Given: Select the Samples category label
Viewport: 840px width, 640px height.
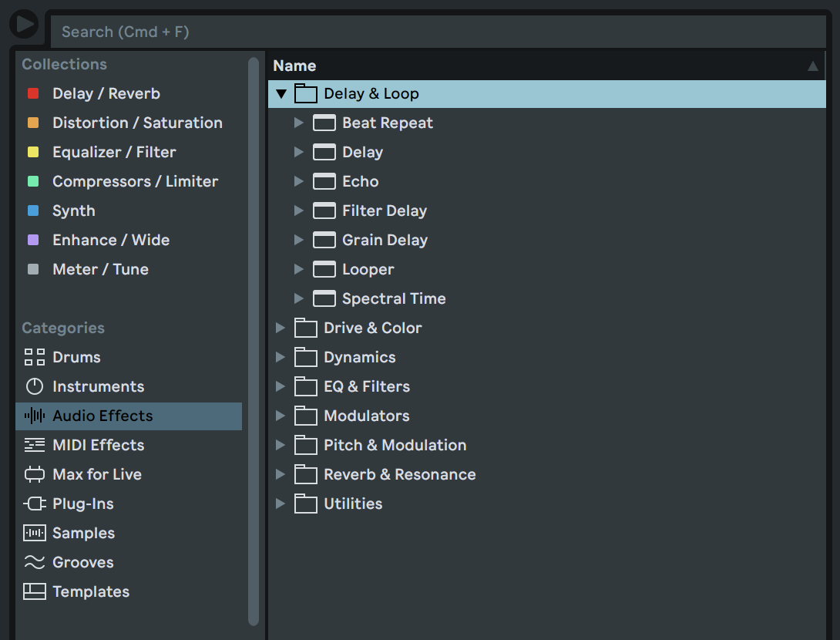Looking at the screenshot, I should click(83, 533).
